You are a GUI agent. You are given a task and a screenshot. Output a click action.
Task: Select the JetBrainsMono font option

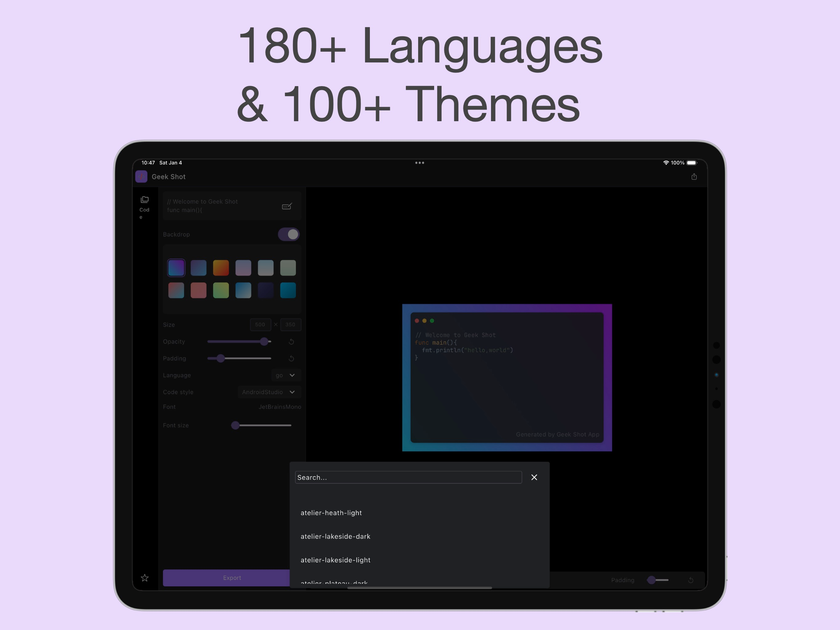tap(280, 407)
